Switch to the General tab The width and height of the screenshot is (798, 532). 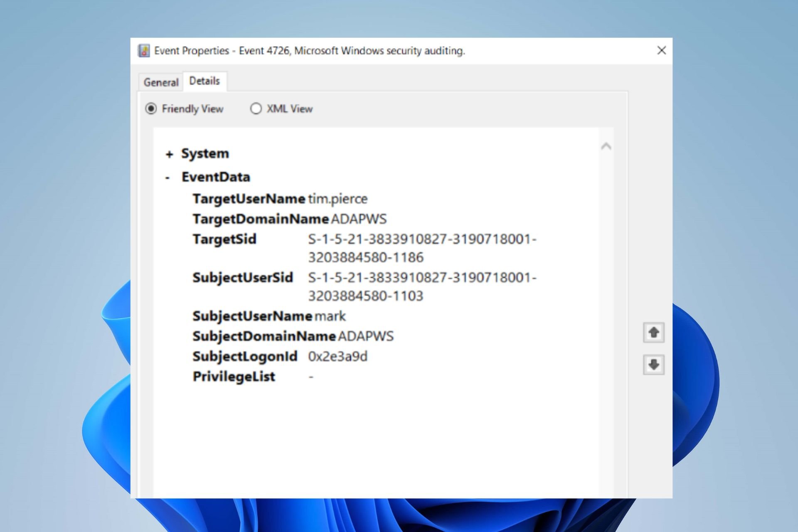(x=161, y=82)
